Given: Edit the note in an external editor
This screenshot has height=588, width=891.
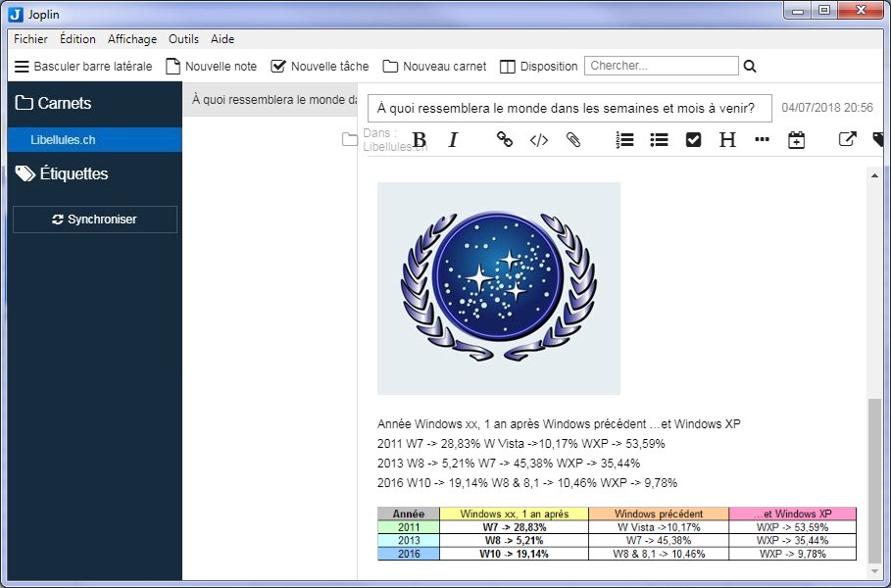Looking at the screenshot, I should coord(847,140).
